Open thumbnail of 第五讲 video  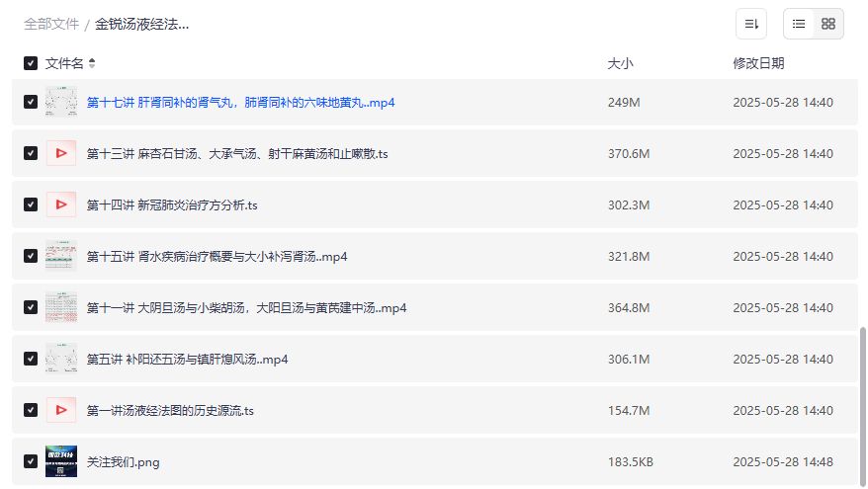(61, 359)
